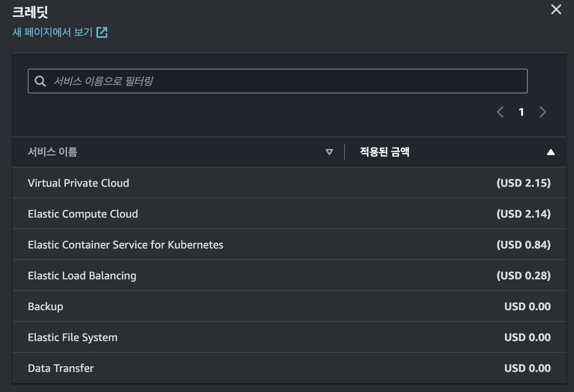This screenshot has width=574, height=392.
Task: Click the (USD 0.84) amount cell
Action: click(x=523, y=245)
